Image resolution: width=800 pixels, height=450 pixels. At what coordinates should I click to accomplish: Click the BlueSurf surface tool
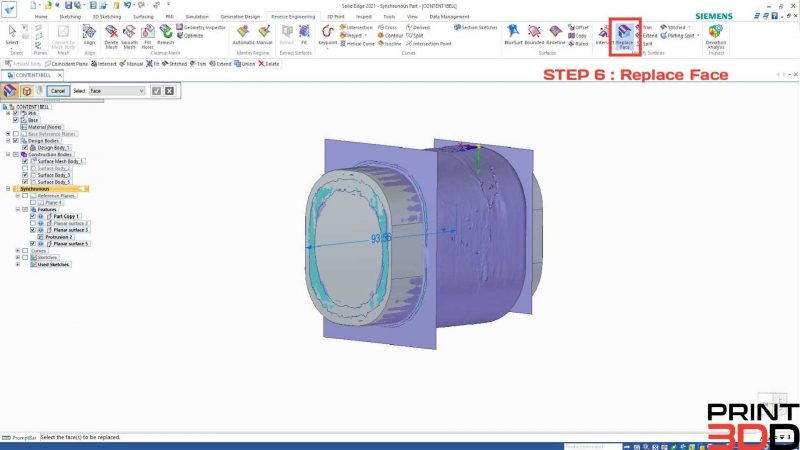coord(513,35)
